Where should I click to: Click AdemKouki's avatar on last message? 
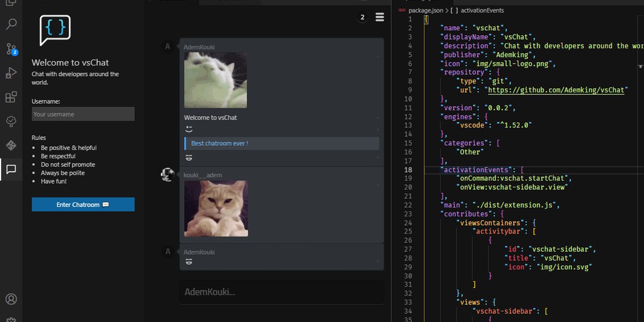167,252
